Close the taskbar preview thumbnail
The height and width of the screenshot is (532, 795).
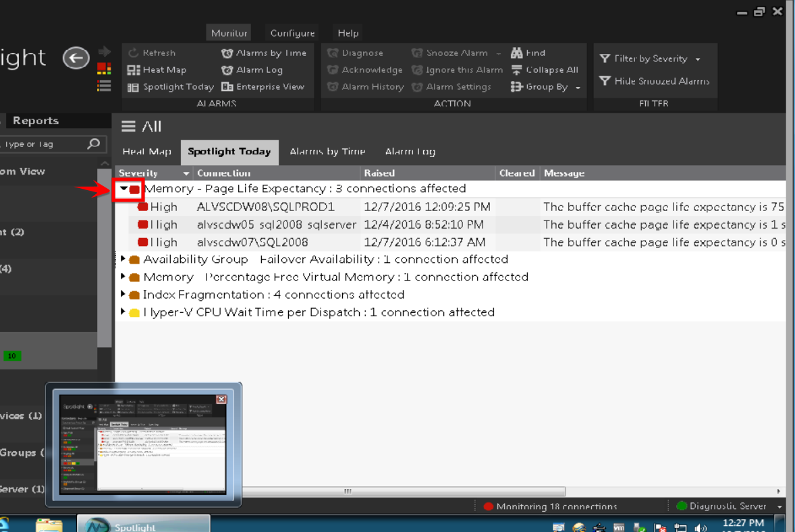(x=221, y=399)
